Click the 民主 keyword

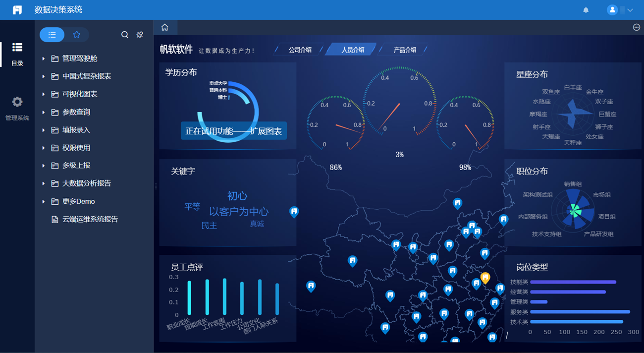point(209,226)
